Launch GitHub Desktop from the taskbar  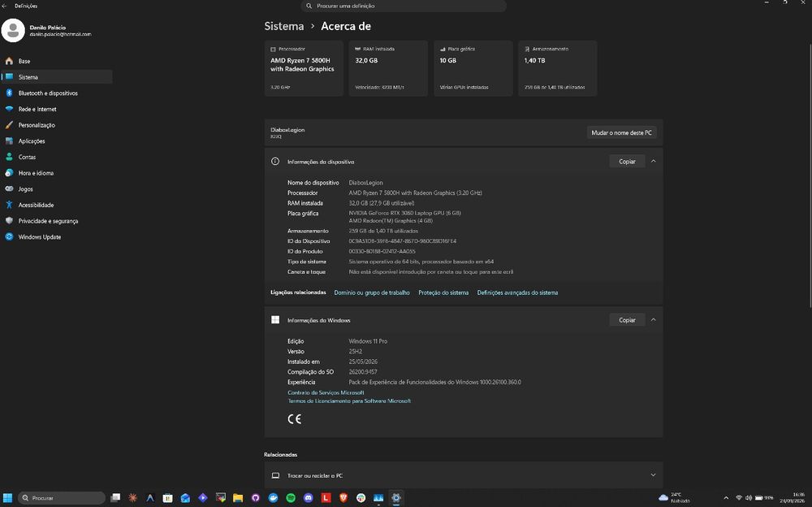coord(255,498)
